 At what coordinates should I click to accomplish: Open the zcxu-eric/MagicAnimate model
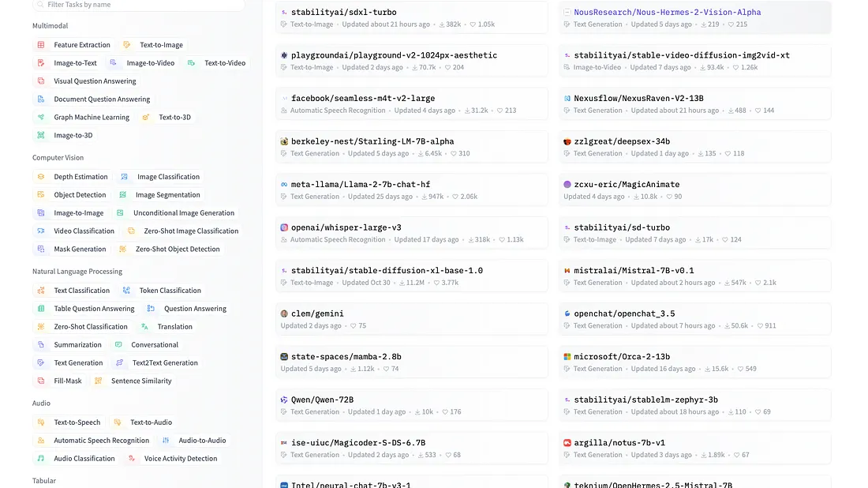pyautogui.click(x=694, y=190)
